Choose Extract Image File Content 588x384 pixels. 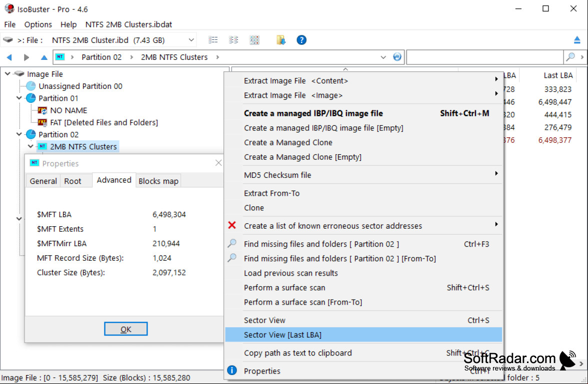tap(363, 80)
